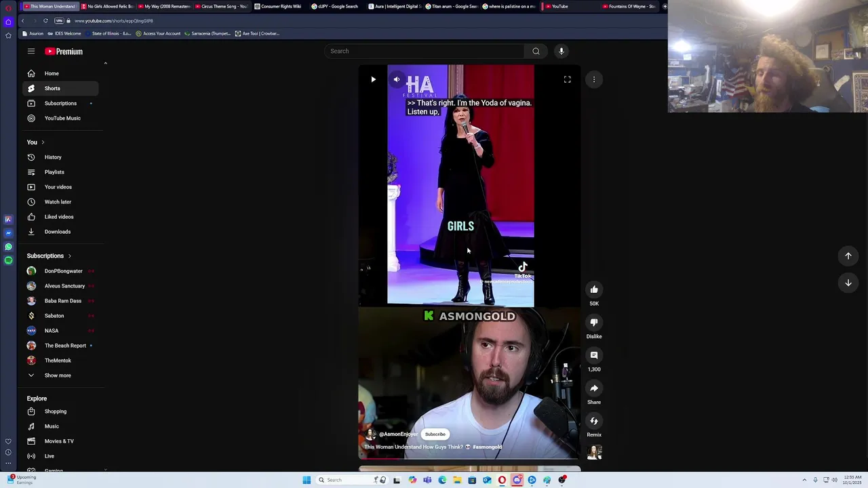Image resolution: width=868 pixels, height=488 pixels.
Task: Open the @AsmonEnjoyer channel link
Action: (398, 434)
